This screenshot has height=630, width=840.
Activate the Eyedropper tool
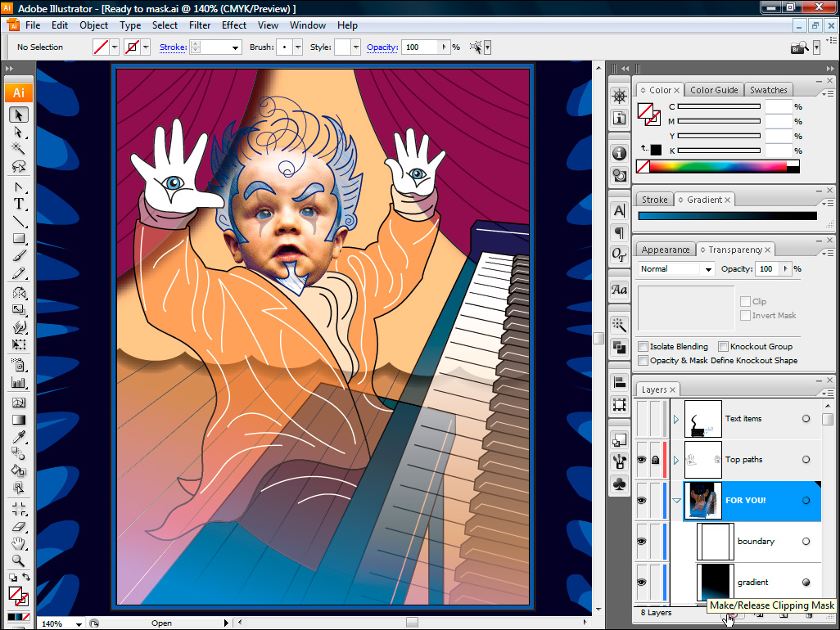pos(19,437)
